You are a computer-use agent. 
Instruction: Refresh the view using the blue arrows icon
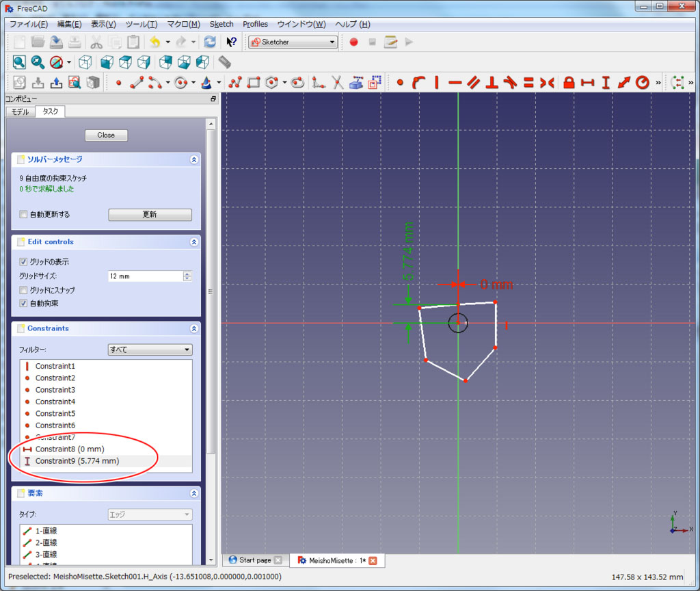pos(210,42)
